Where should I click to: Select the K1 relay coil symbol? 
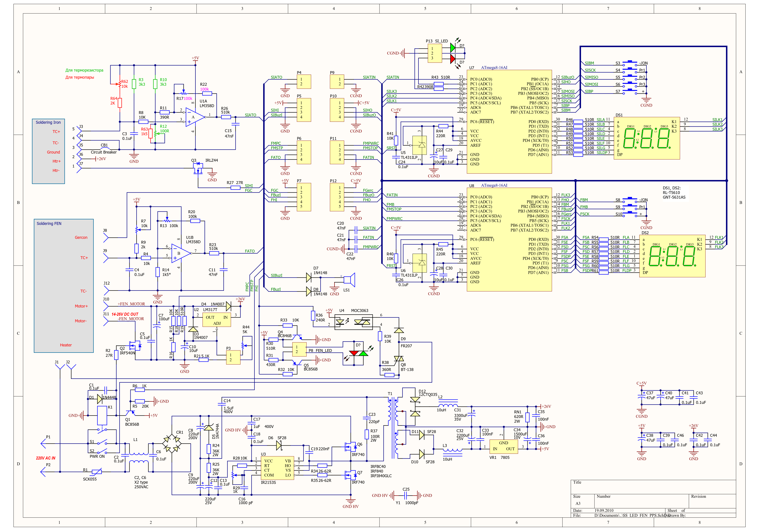coord(102,416)
